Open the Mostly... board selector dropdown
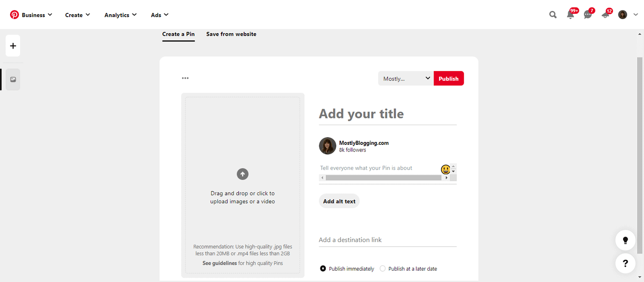This screenshot has height=282, width=644. click(405, 78)
